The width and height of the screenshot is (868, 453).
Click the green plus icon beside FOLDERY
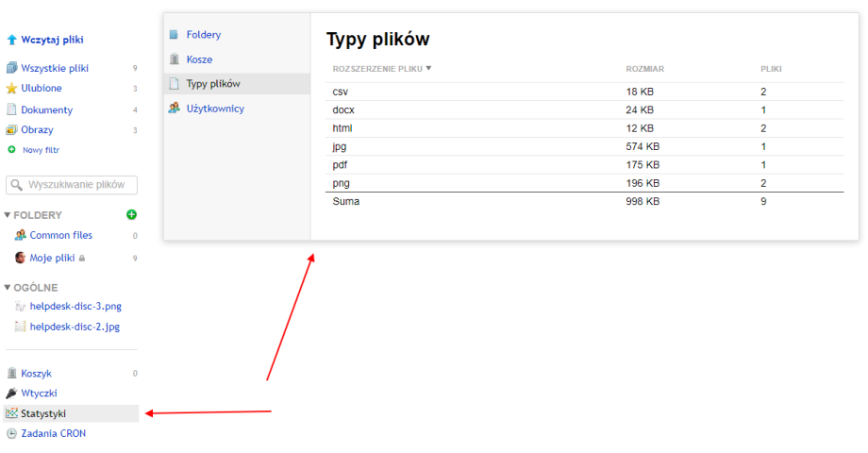(x=131, y=214)
